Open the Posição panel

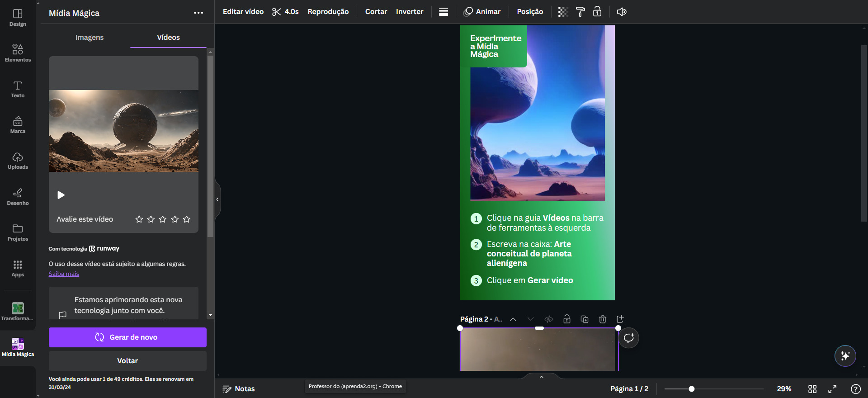point(530,12)
